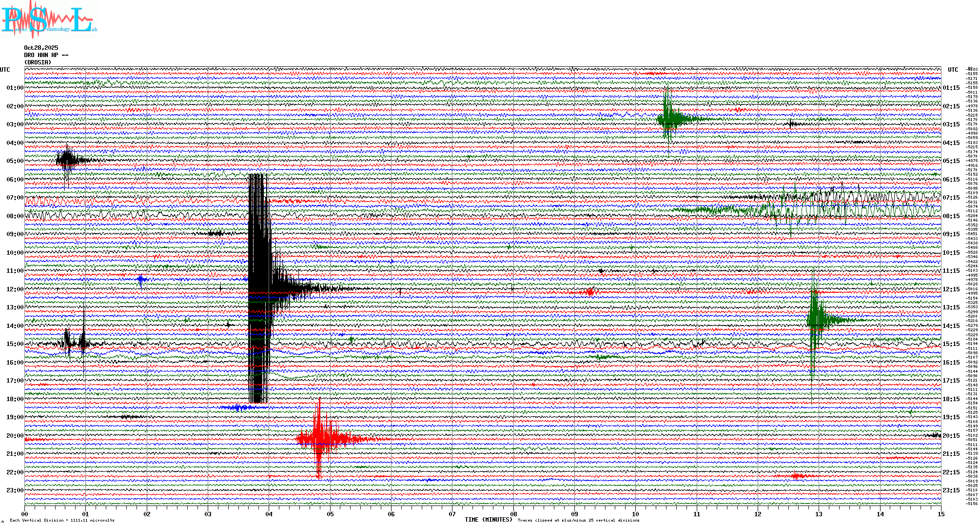This screenshot has width=980, height=527.
Task: Click small blue spike near minute 02
Action: click(x=141, y=280)
